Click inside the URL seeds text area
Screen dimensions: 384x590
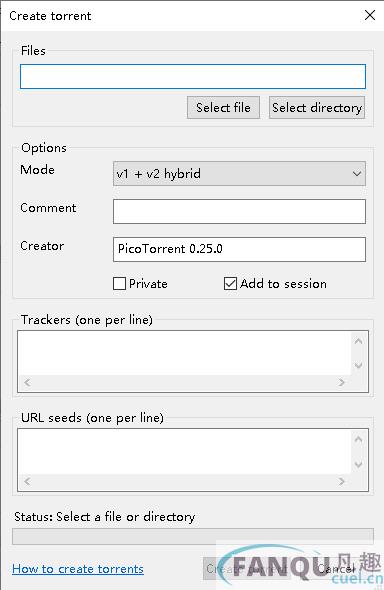[185, 451]
